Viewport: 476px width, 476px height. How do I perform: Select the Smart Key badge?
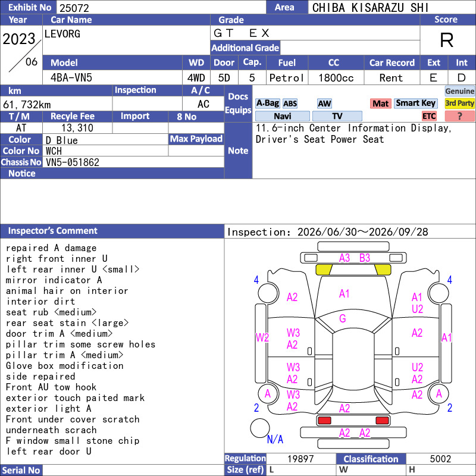point(415,103)
